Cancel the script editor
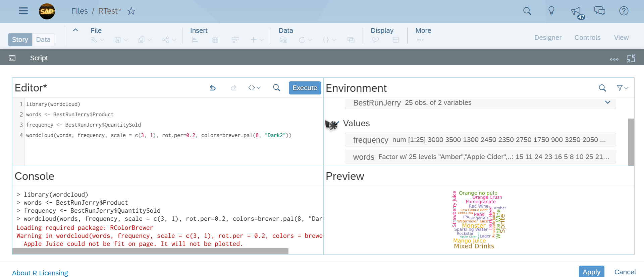Image resolution: width=644 pixels, height=277 pixels. pos(625,272)
